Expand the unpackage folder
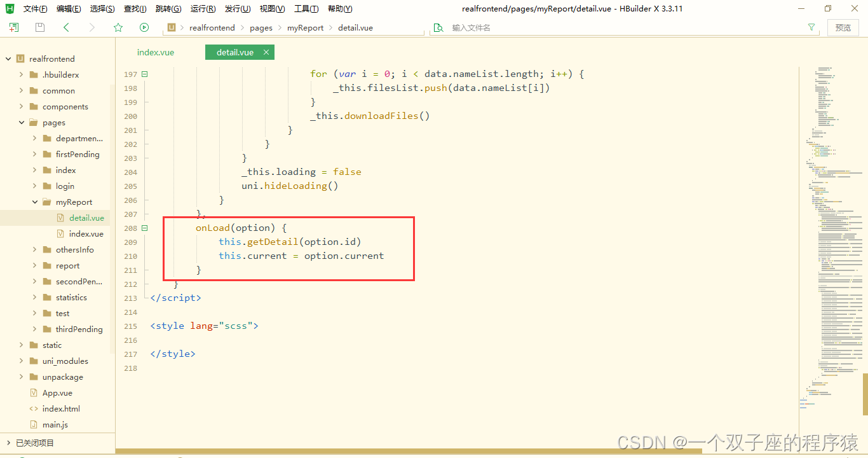 (x=21, y=377)
